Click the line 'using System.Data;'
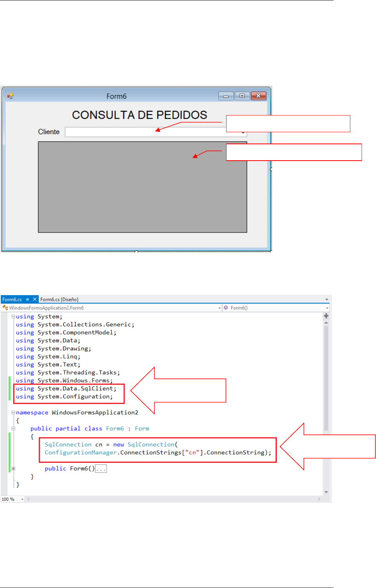 pos(48,341)
